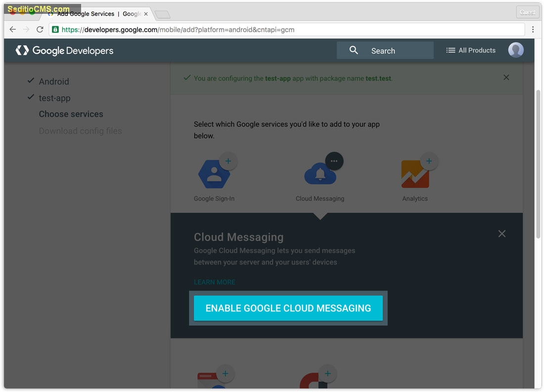Select the Choose services step

click(71, 114)
